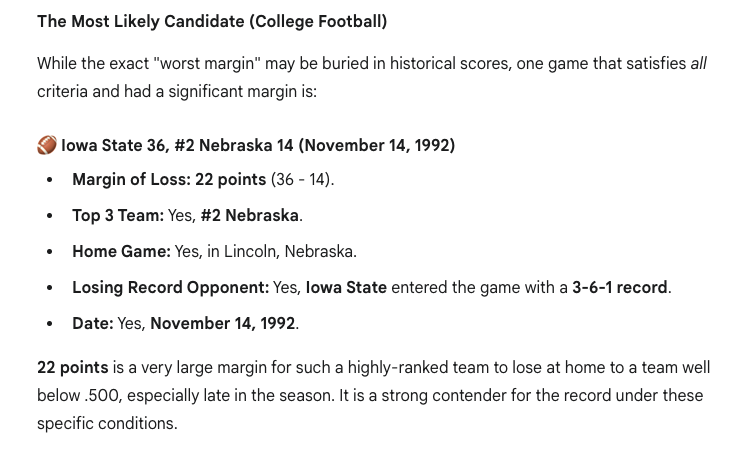Click the bold "3-6-1 record" text
This screenshot has width=734, height=450.
coord(619,288)
